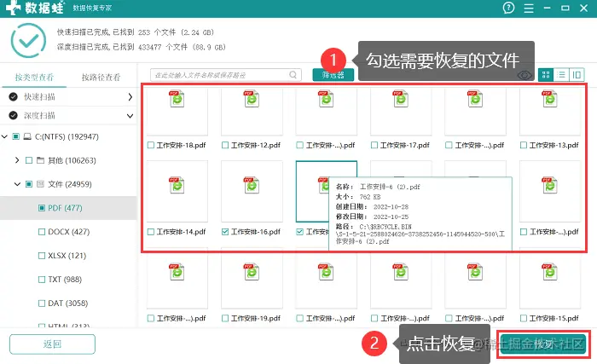This screenshot has height=364, width=597.
Task: Click the C: drive icon in tree
Action: click(x=27, y=136)
